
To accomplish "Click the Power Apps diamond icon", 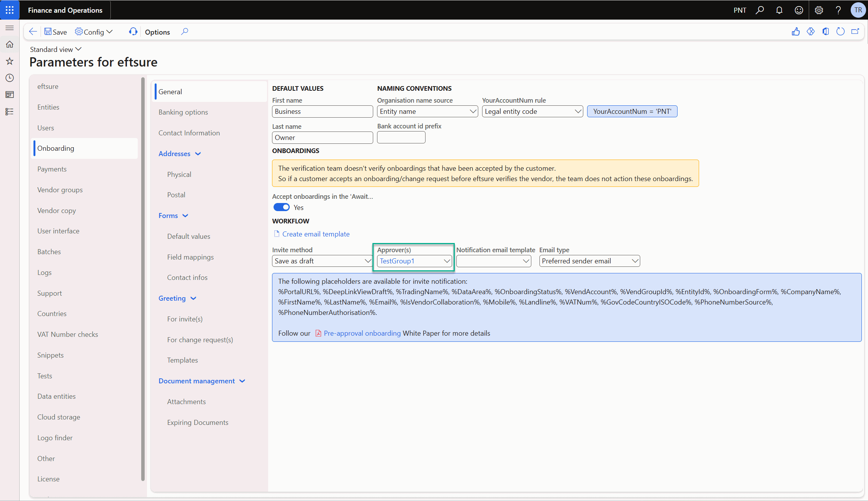I will 811,32.
